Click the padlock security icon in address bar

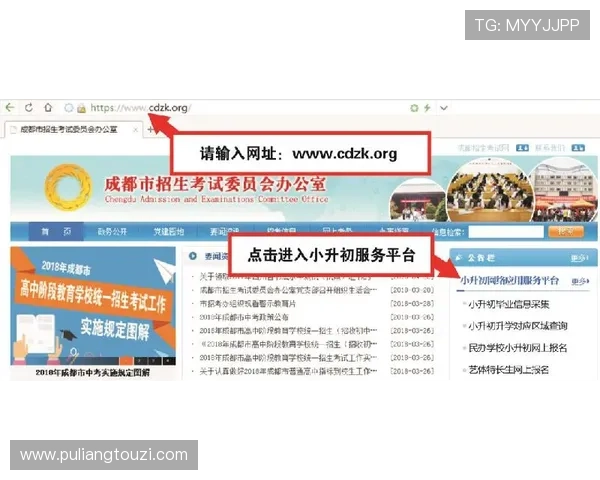(x=81, y=108)
